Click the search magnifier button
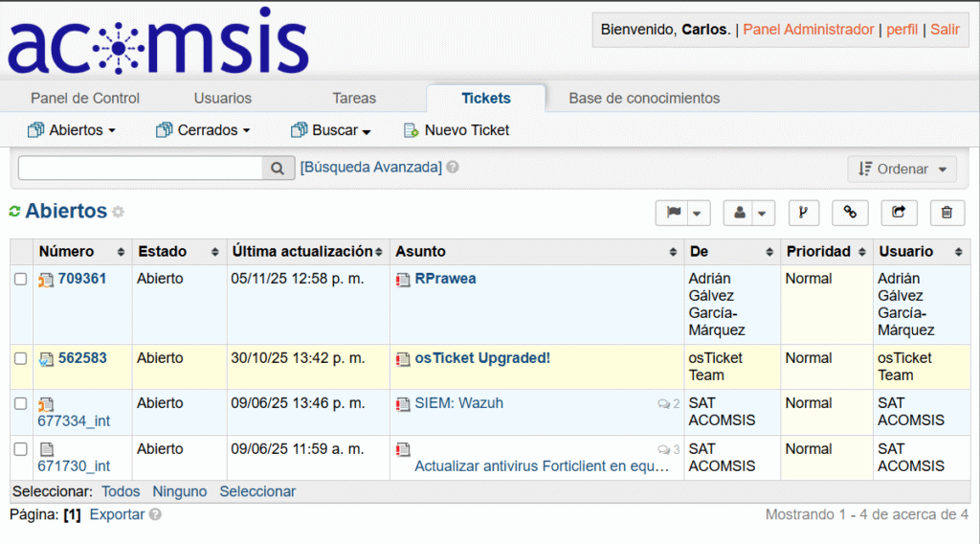The image size is (980, 544). 277,169
